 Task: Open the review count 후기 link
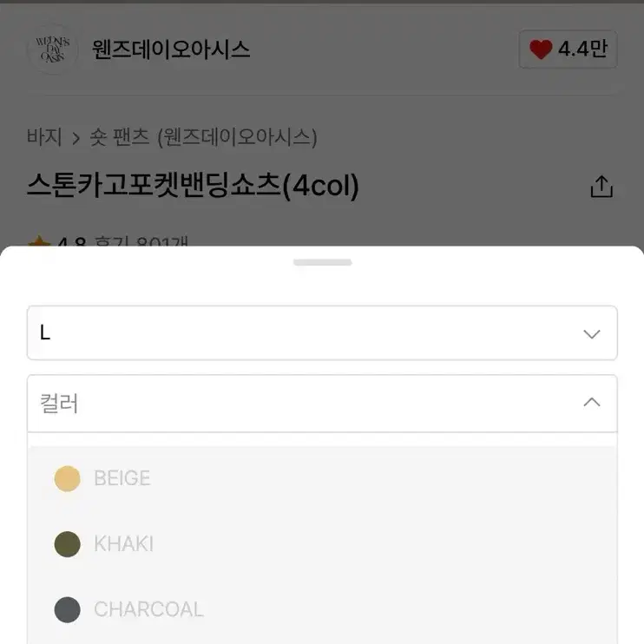point(141,240)
